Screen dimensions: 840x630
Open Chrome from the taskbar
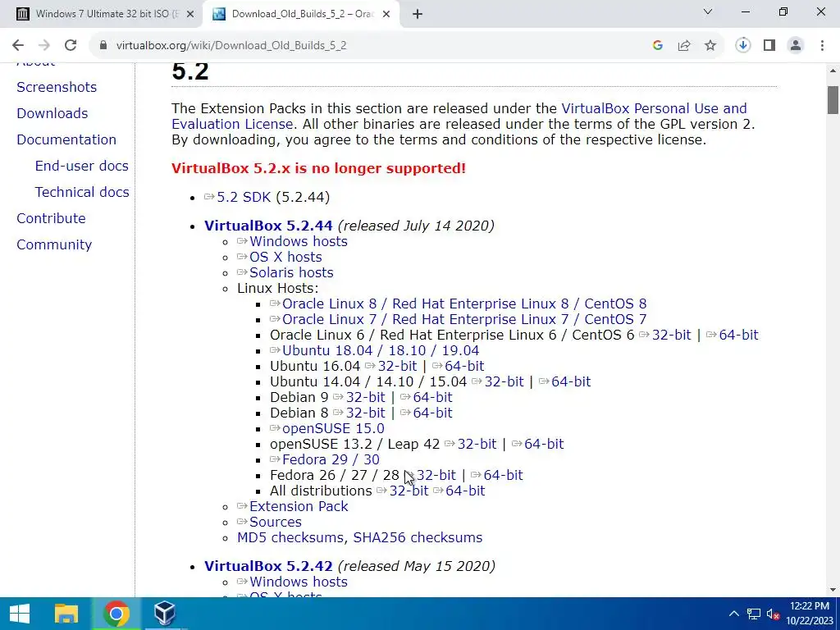click(x=116, y=614)
